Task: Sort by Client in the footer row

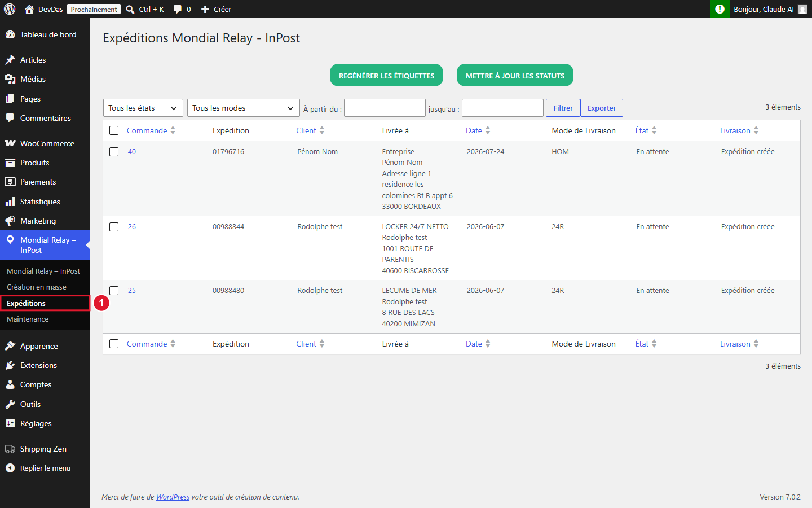Action: (x=310, y=344)
